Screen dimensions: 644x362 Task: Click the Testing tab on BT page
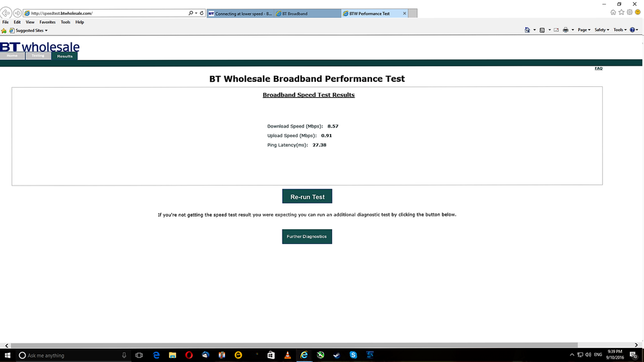coord(38,56)
